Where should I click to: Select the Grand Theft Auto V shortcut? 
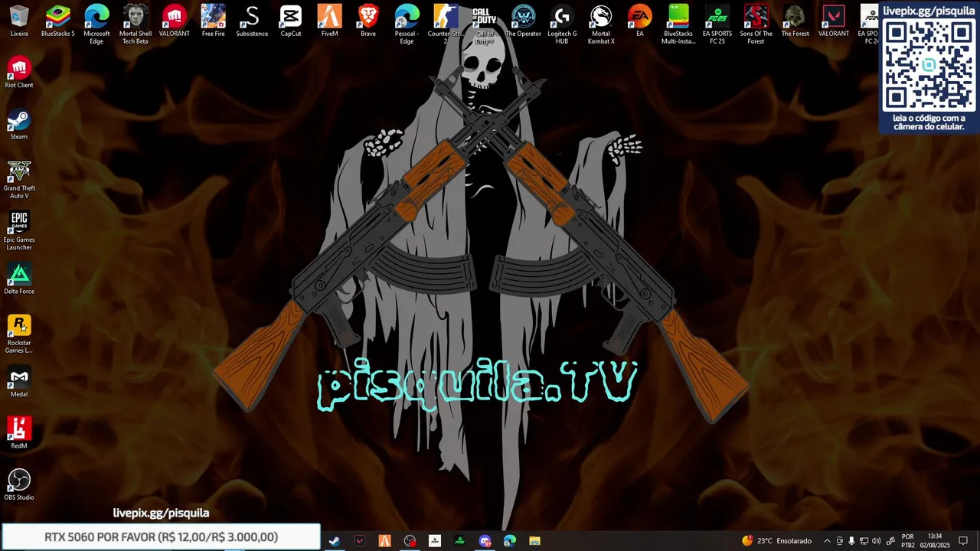pos(19,180)
